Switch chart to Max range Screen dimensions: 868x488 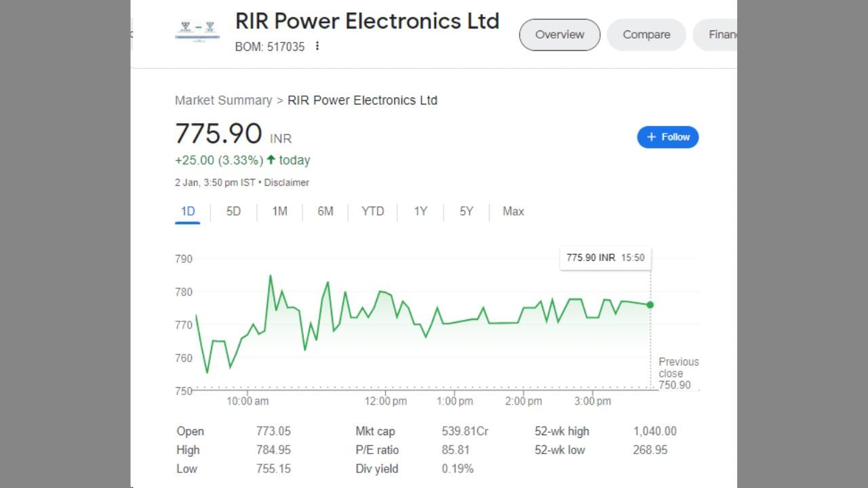click(x=513, y=211)
